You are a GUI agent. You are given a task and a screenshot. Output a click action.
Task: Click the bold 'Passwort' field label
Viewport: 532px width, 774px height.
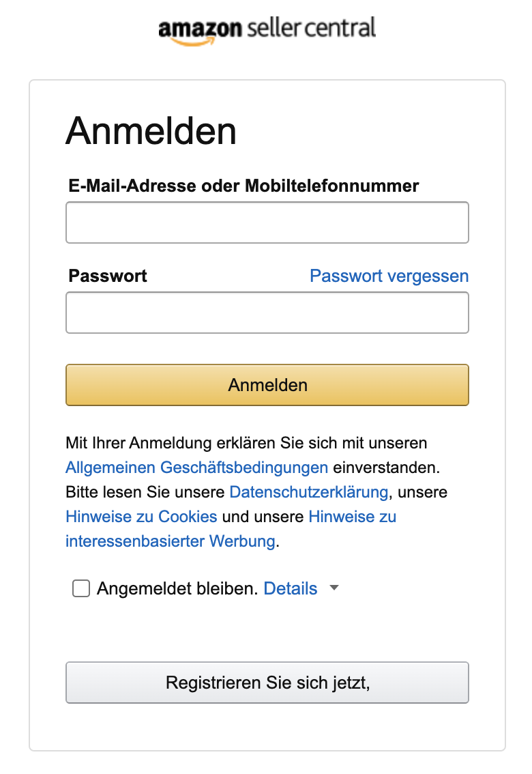pyautogui.click(x=108, y=276)
